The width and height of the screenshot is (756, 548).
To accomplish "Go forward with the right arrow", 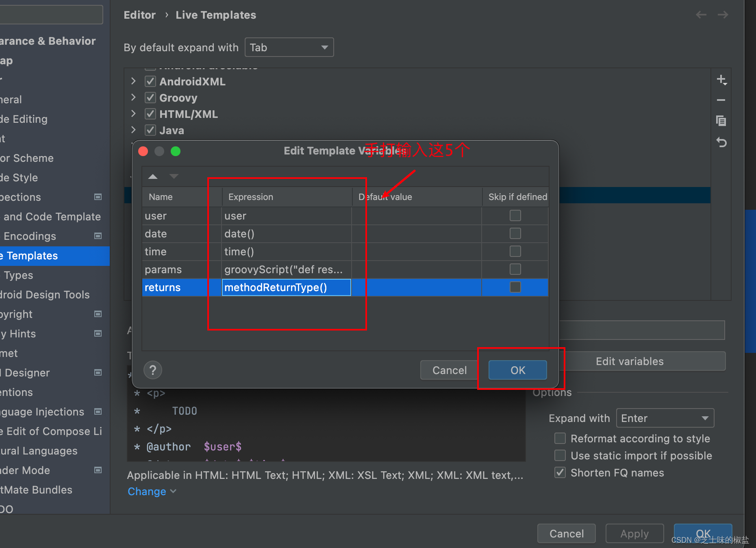I will pos(723,15).
